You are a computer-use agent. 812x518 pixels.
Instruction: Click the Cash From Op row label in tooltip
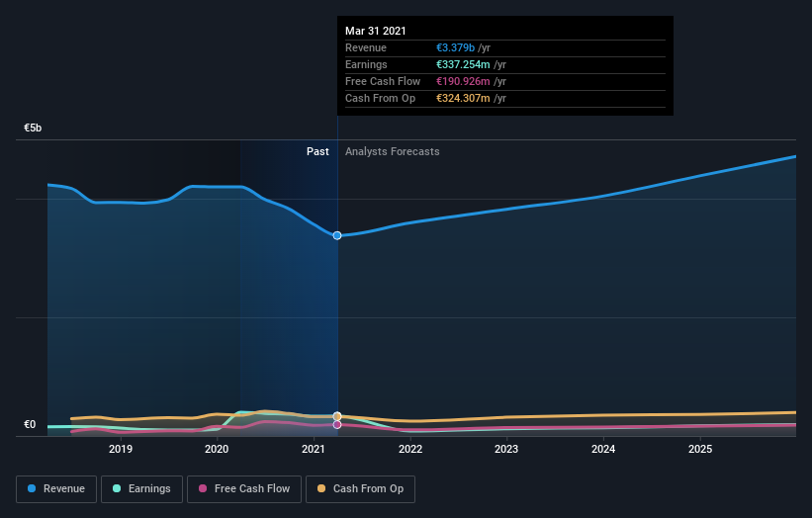380,98
